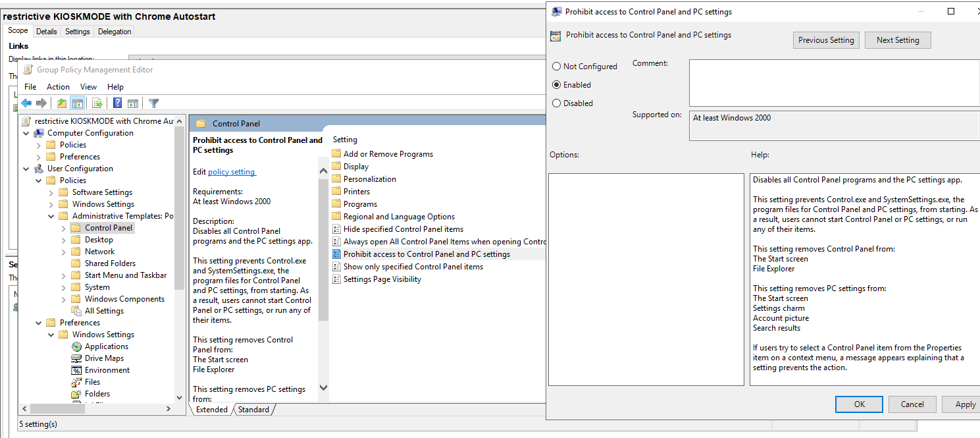Switch to the Standard tab

pyautogui.click(x=253, y=410)
